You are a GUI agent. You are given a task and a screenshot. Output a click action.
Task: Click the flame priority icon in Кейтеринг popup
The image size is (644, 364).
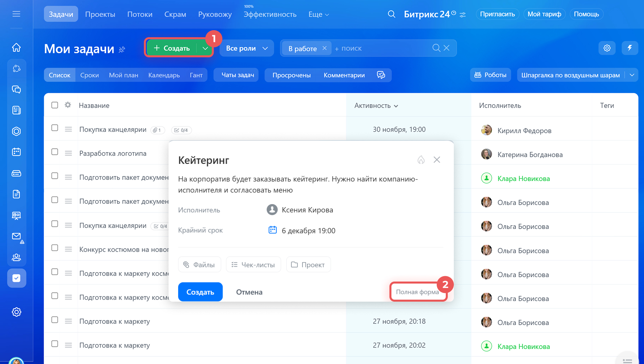click(x=421, y=160)
